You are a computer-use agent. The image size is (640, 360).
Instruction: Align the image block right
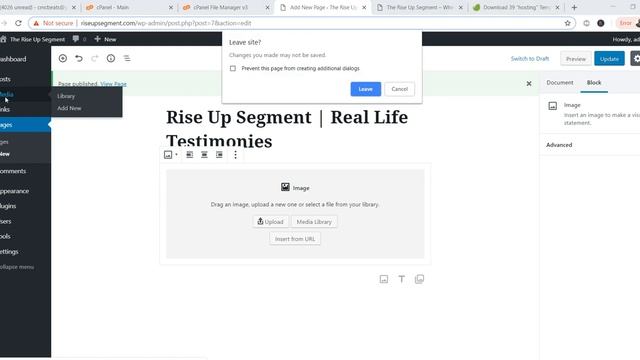[x=219, y=155]
